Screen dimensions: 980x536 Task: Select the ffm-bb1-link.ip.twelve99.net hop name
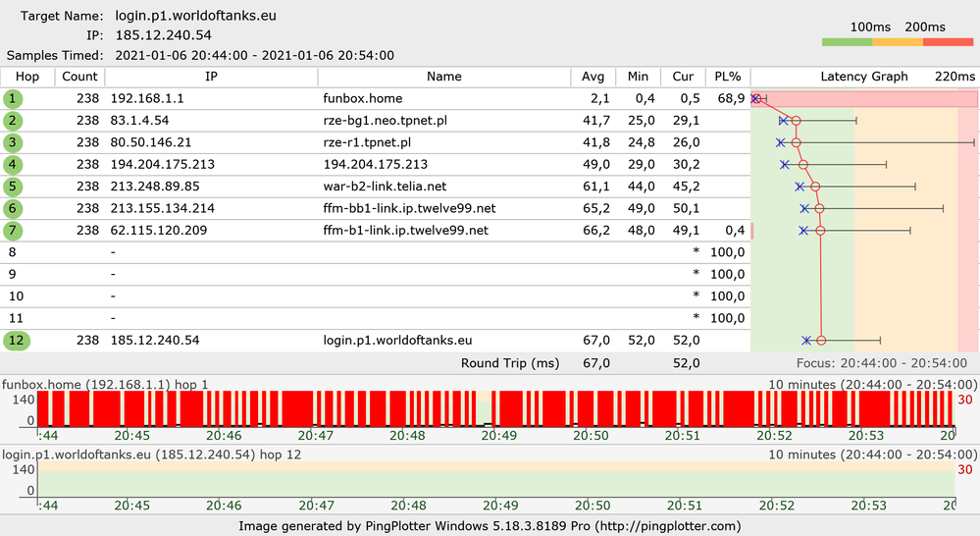tap(409, 208)
